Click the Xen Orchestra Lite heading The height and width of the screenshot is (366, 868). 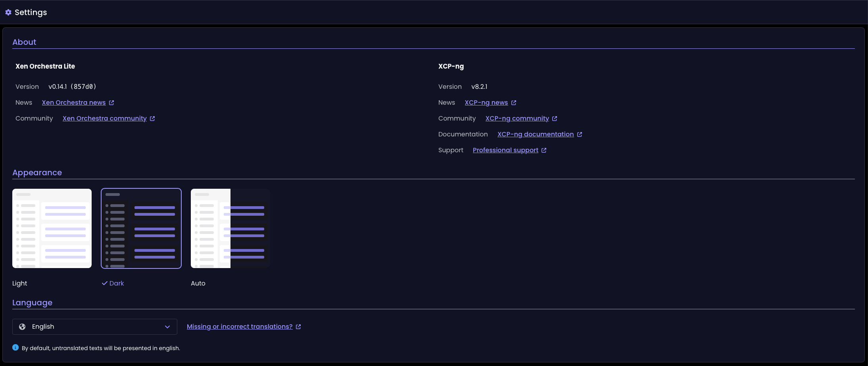[x=45, y=66]
